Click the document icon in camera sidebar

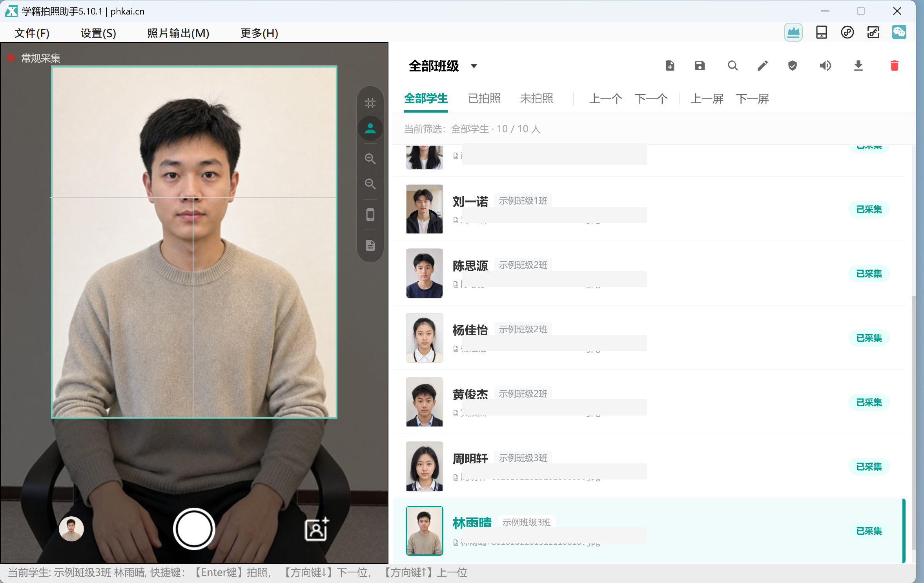(370, 245)
